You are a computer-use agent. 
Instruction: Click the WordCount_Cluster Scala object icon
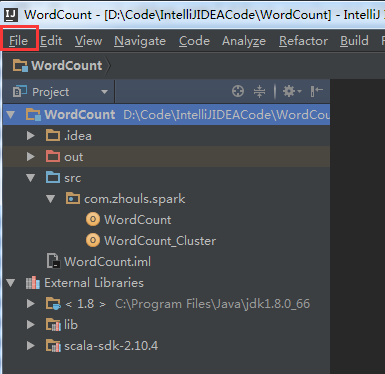tap(93, 241)
